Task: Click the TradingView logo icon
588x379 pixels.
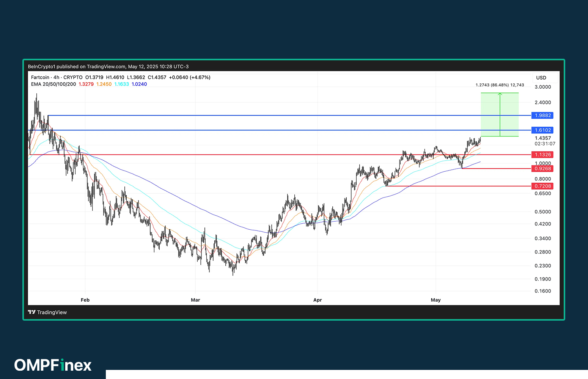Action: tap(31, 312)
